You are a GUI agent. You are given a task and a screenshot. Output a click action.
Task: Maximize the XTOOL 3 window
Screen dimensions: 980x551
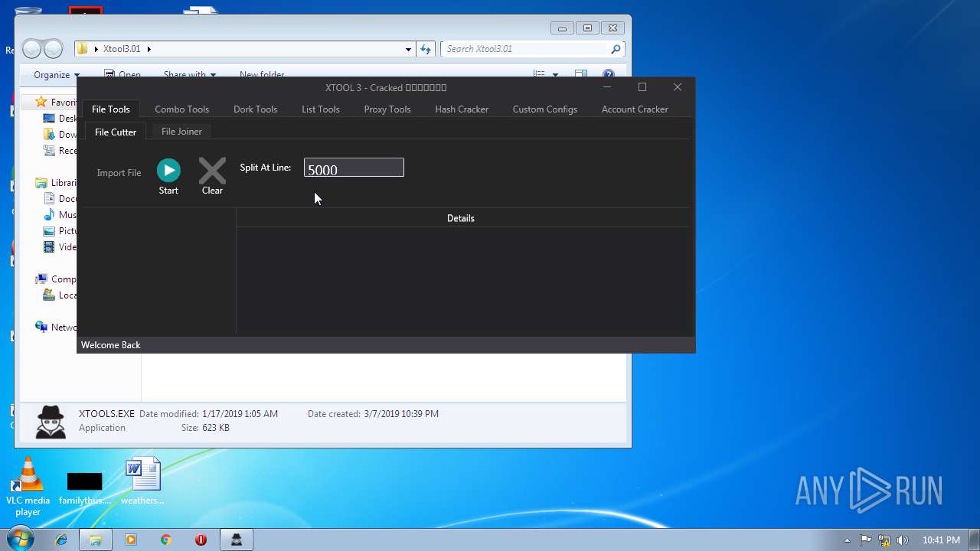(642, 87)
